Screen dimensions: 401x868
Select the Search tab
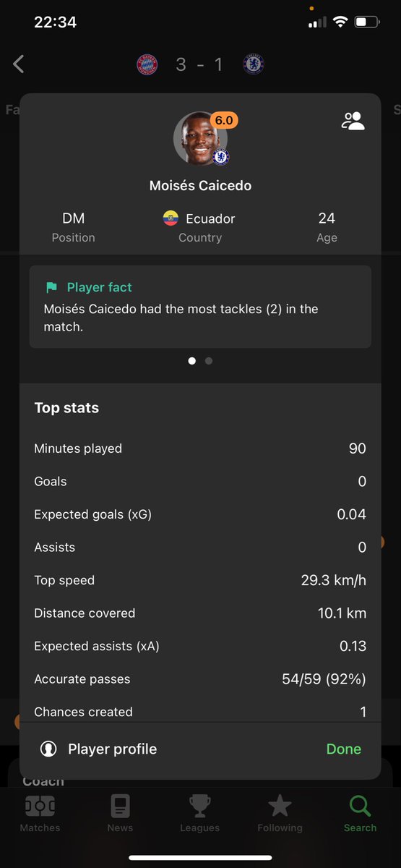click(x=360, y=814)
